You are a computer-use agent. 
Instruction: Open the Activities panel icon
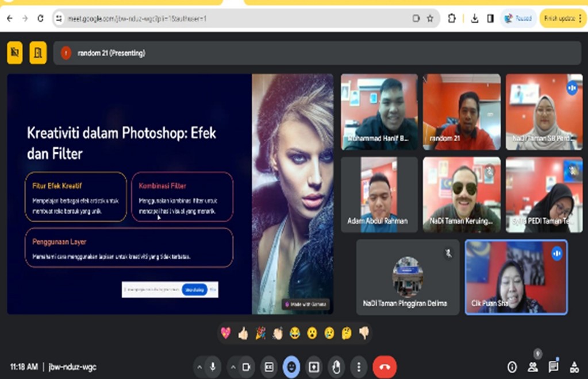(573, 367)
